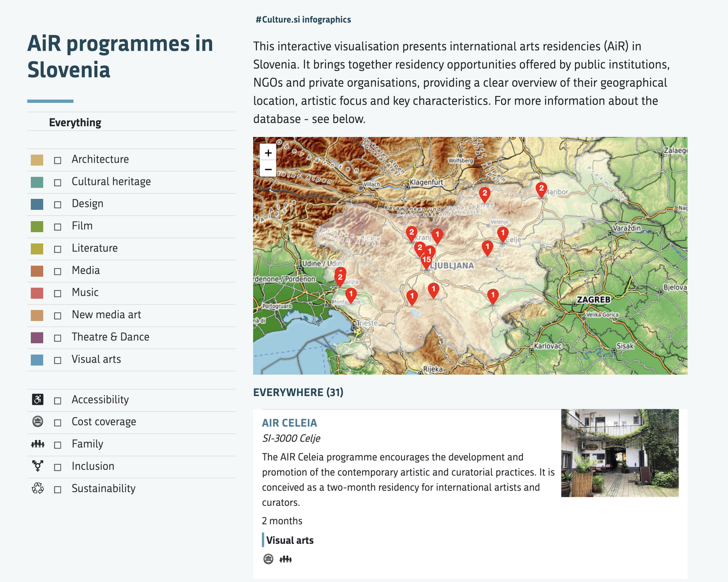Click the map marker north of Velenje
Viewport: 728px width, 582px height.
coord(484,195)
